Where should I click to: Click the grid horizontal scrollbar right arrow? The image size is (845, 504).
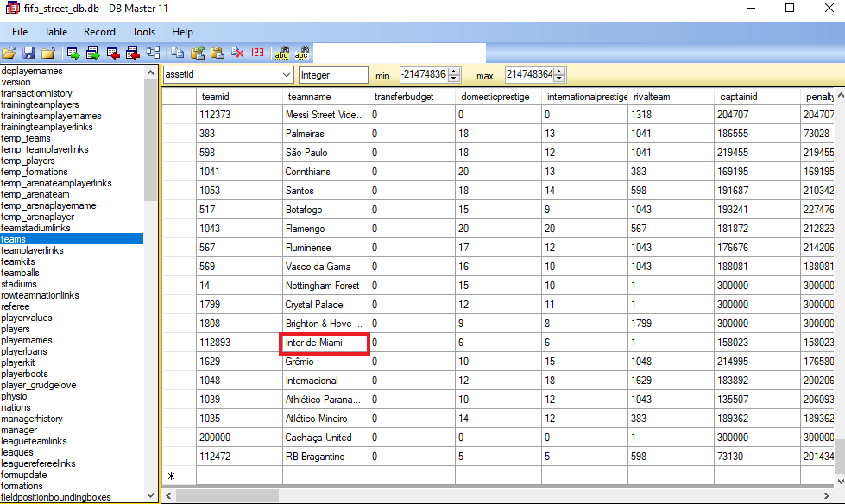[x=827, y=495]
